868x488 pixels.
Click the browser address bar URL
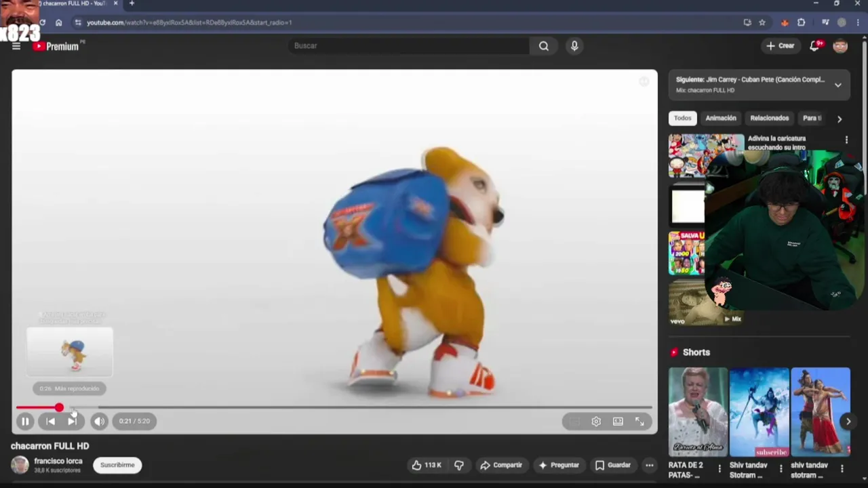(x=189, y=22)
